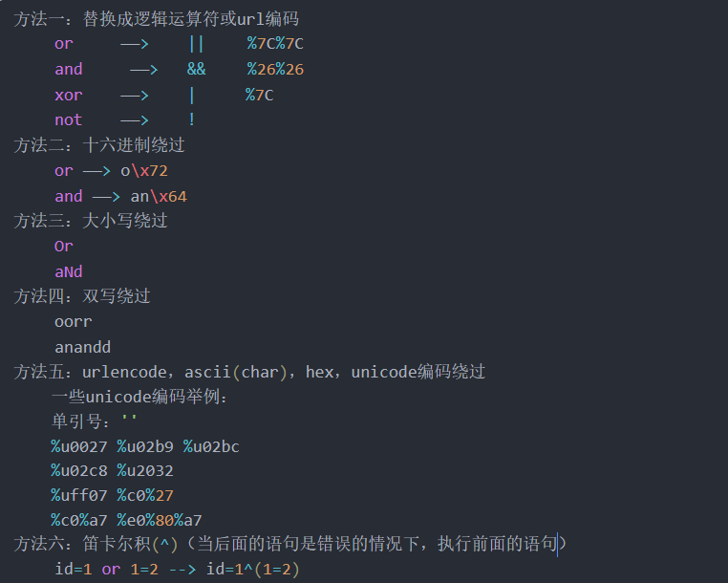This screenshot has width=728, height=583.
Task: Click the %u02b9 unicode code
Action: click(x=145, y=446)
